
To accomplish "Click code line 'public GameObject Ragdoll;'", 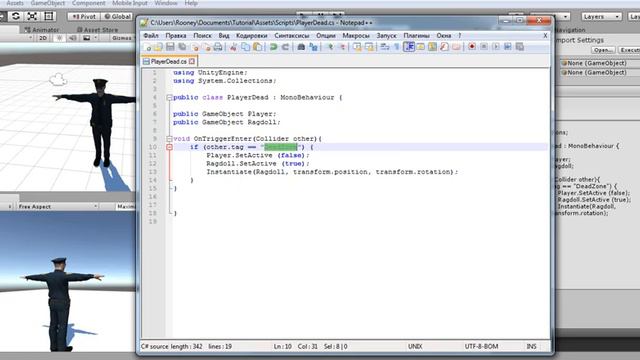I will [x=227, y=122].
